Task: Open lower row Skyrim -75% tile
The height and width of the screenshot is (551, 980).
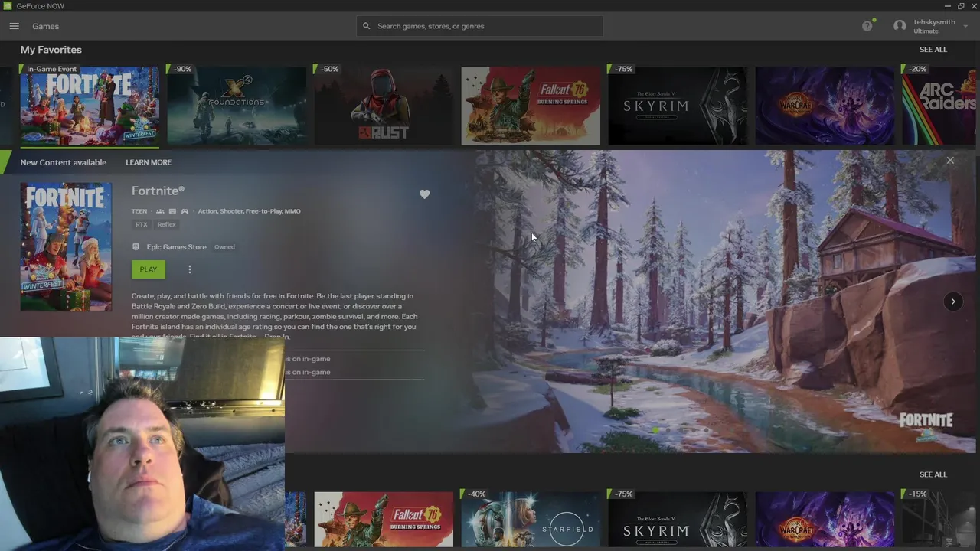Action: tap(678, 520)
